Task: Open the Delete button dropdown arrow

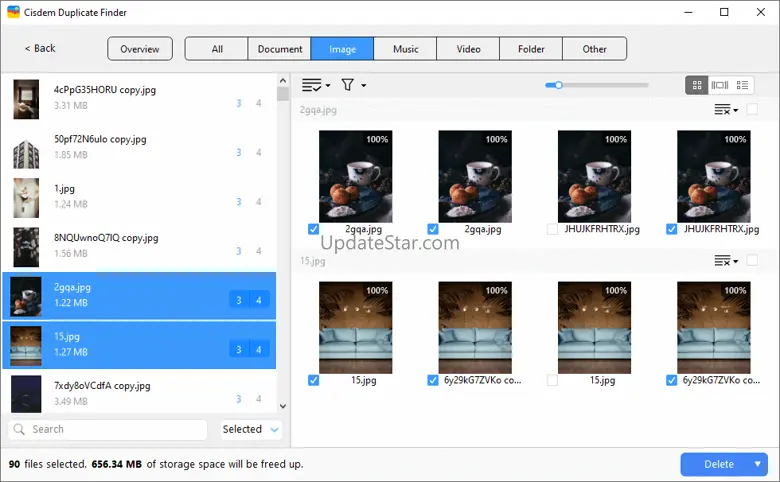Action: [x=758, y=464]
